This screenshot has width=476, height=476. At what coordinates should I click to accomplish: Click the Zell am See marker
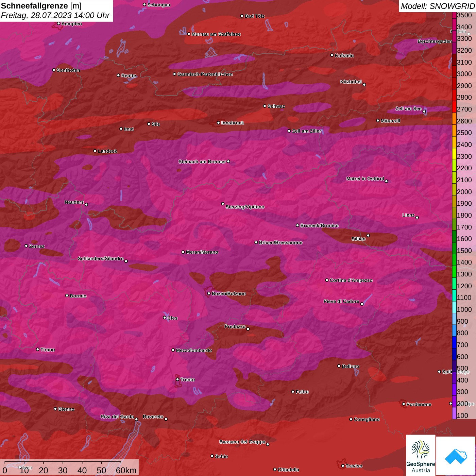(x=424, y=112)
